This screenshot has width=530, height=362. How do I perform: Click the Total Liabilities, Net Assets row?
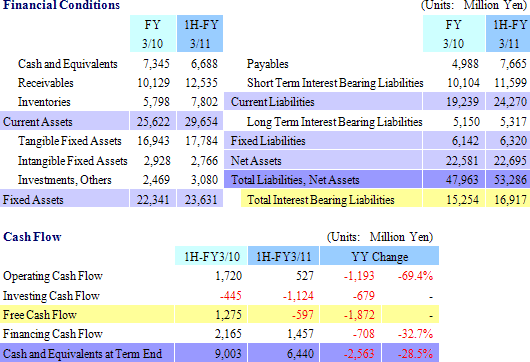377,179
